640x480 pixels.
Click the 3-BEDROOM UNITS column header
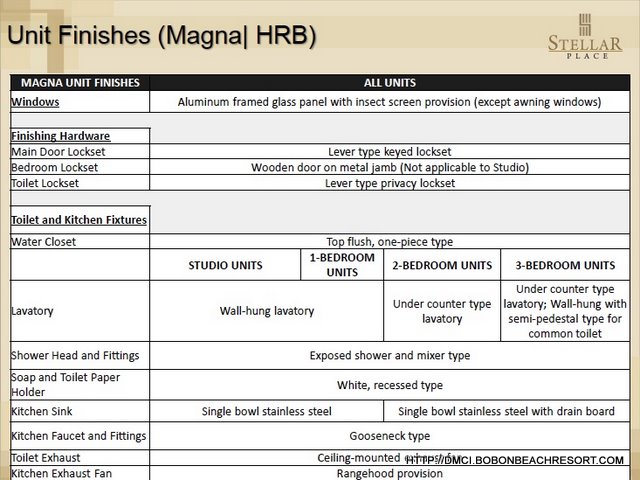(x=565, y=265)
